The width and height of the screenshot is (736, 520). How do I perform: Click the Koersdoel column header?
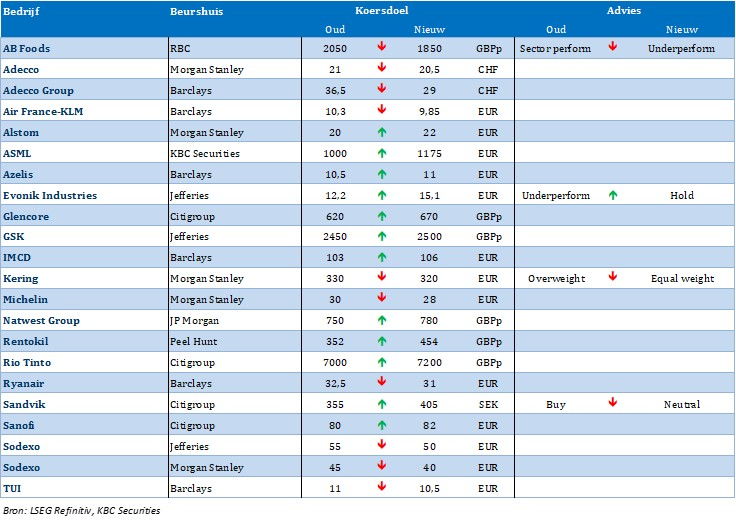click(380, 10)
